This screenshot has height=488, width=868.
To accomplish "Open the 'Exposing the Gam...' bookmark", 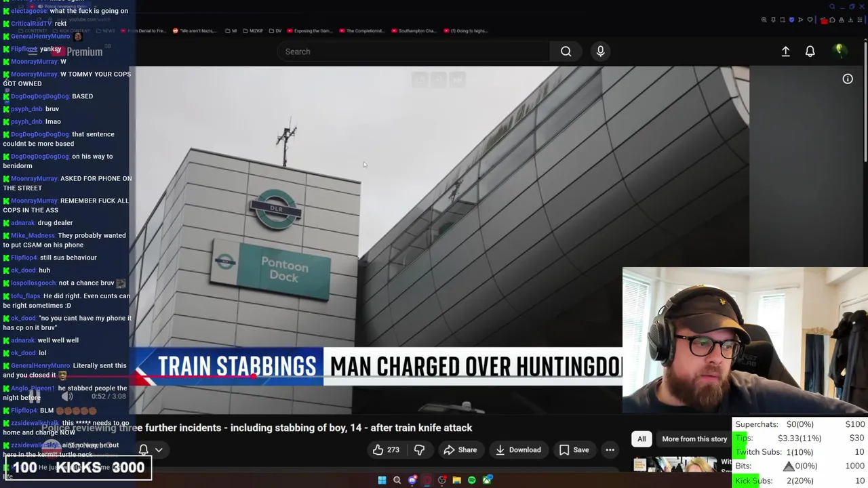I will (x=310, y=30).
